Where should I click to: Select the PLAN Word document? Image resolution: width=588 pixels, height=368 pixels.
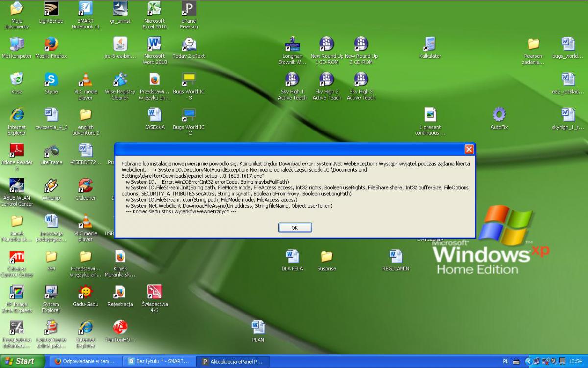coord(258,331)
